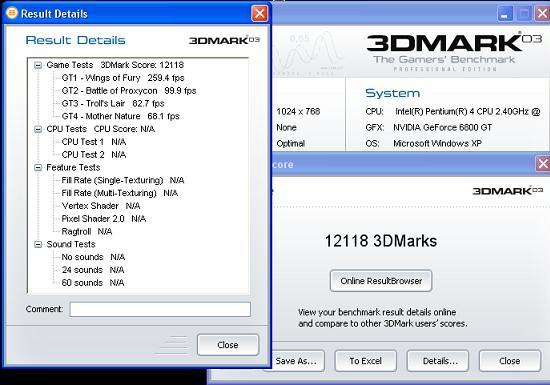
Task: Click CPU Tests CPU Score label
Action: click(x=101, y=129)
